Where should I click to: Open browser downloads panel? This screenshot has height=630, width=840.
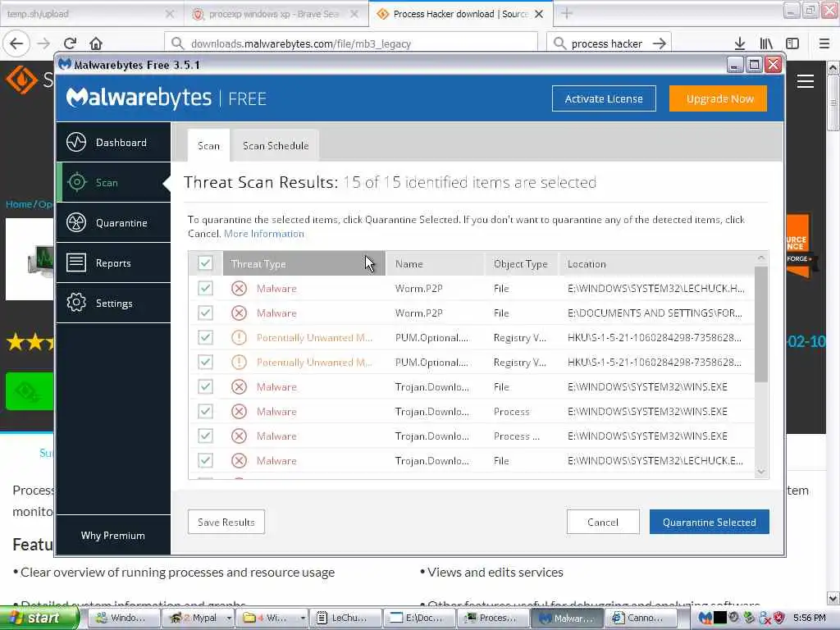(740, 43)
